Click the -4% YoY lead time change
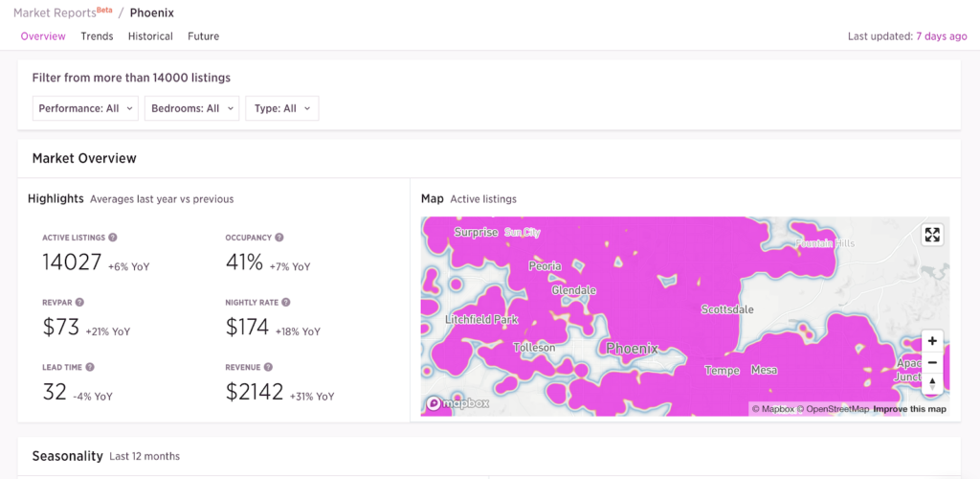 point(93,397)
